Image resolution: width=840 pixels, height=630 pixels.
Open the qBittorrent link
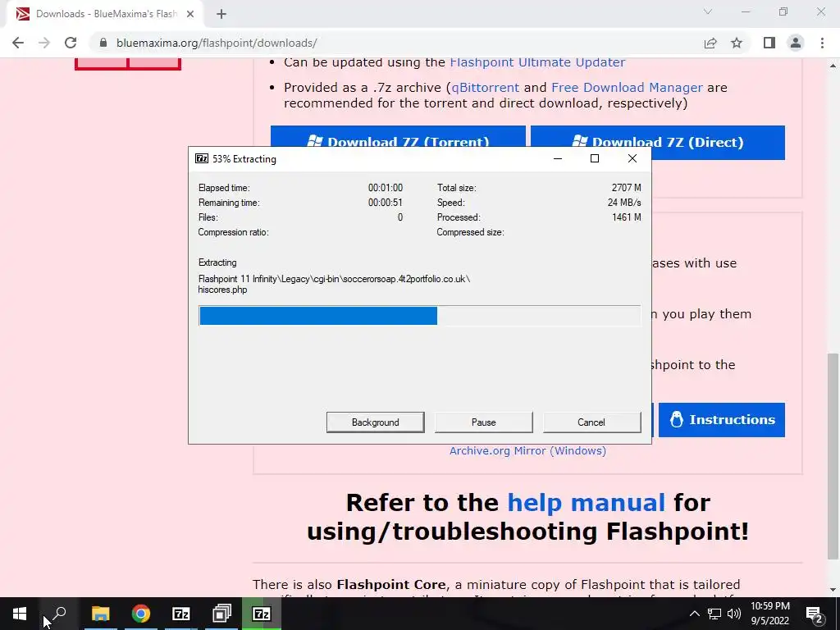(x=486, y=87)
